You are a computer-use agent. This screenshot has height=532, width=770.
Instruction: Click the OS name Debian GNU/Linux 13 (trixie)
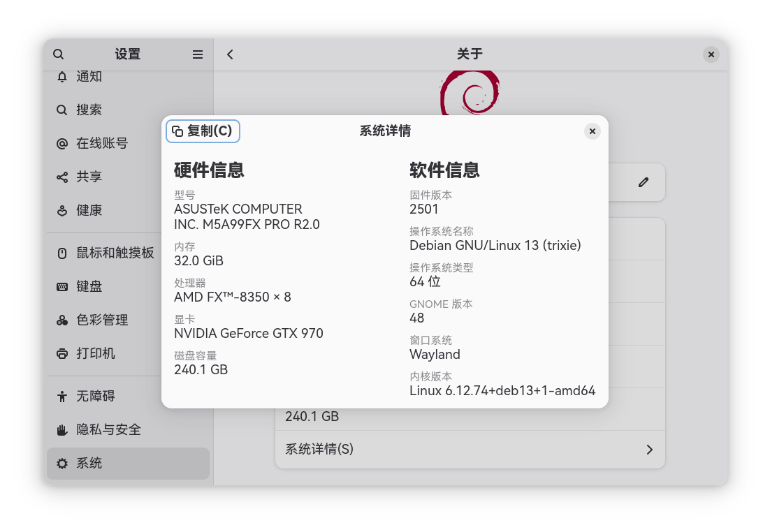(x=495, y=245)
